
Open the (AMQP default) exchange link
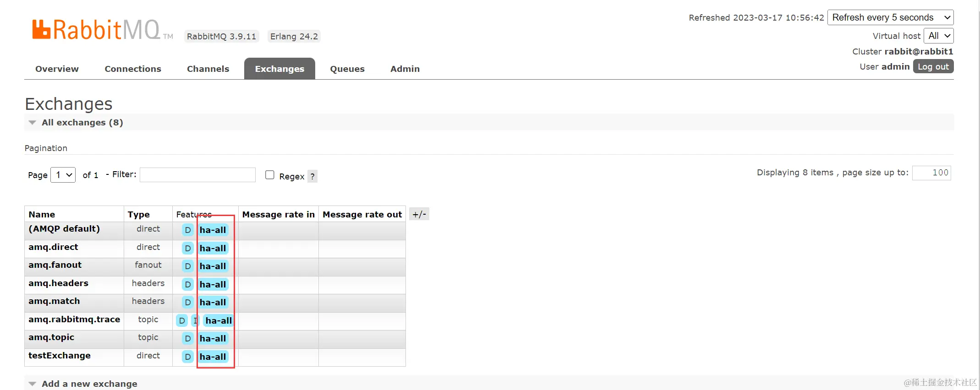(x=64, y=228)
